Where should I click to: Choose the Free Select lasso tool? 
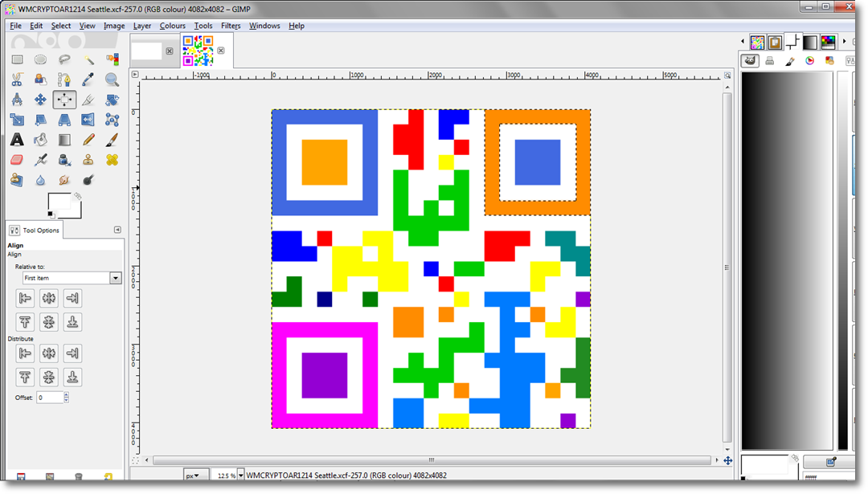tap(64, 59)
